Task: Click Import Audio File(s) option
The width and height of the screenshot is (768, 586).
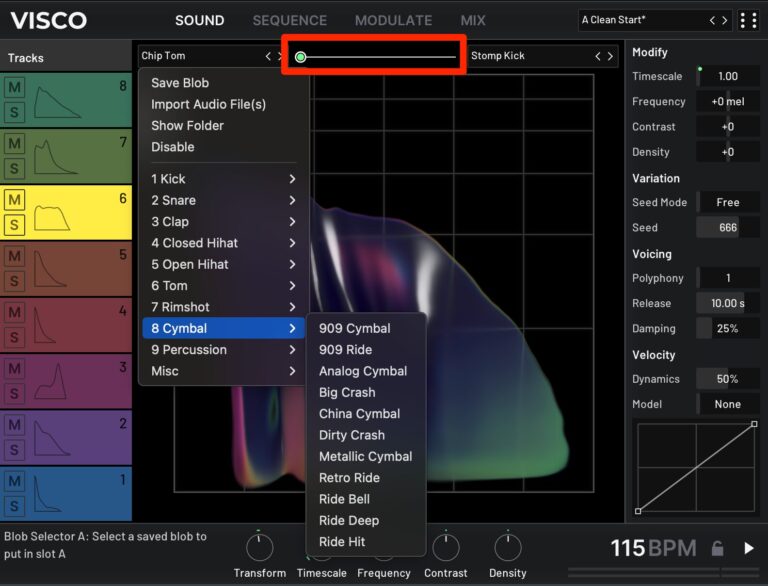Action: coord(208,104)
